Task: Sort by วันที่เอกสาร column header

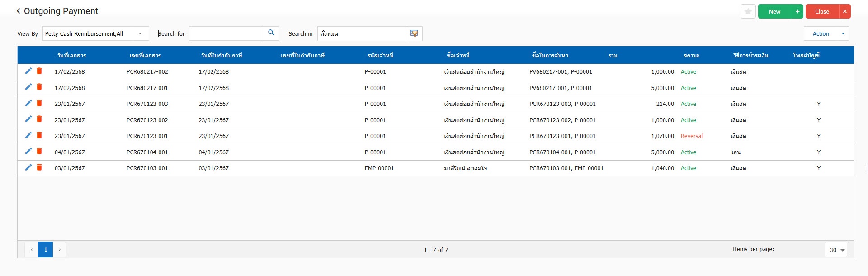Action: (x=71, y=55)
